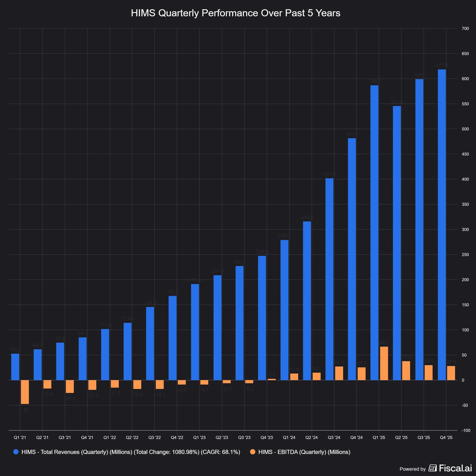Click the Q2 '21 x-axis label
This screenshot has width=476, height=476.
pyautogui.click(x=42, y=437)
